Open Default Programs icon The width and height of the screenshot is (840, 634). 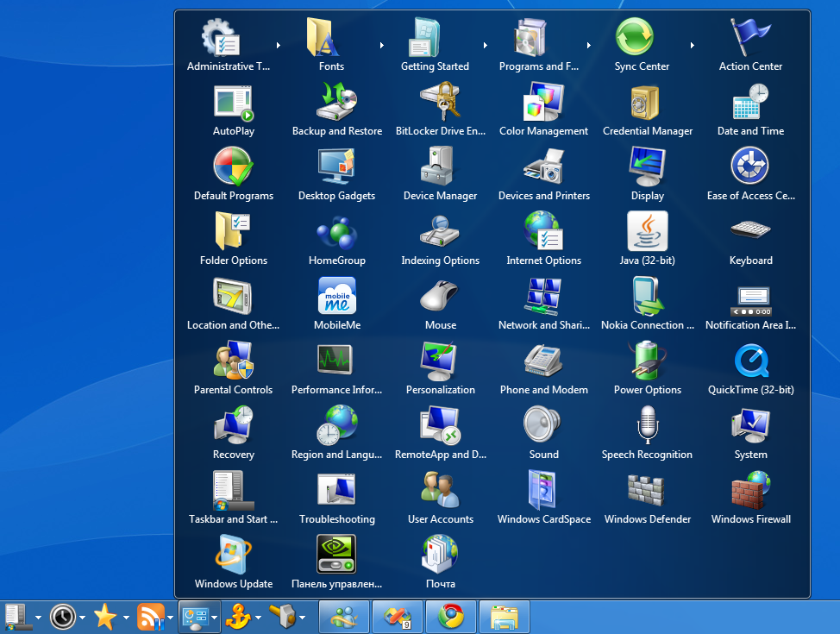[x=233, y=166]
